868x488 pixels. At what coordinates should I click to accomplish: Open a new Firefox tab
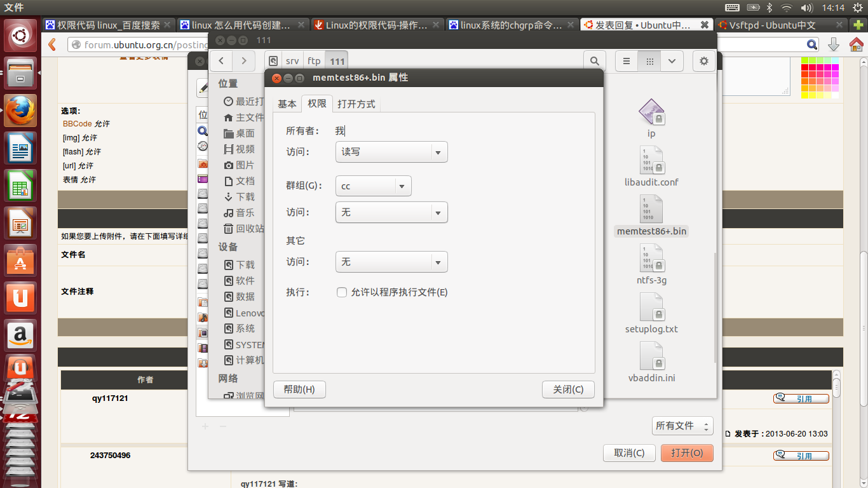point(858,25)
